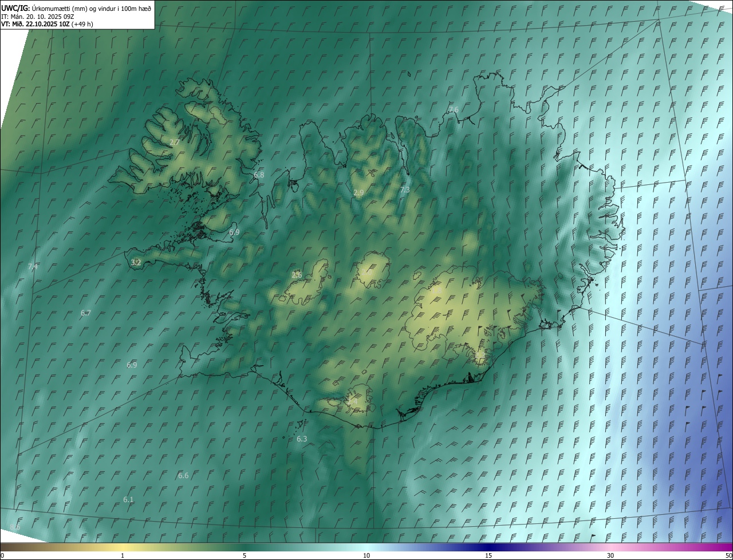This screenshot has width=733, height=560.
Task: Select the 5 tick label on the color scale
Action: point(245,555)
